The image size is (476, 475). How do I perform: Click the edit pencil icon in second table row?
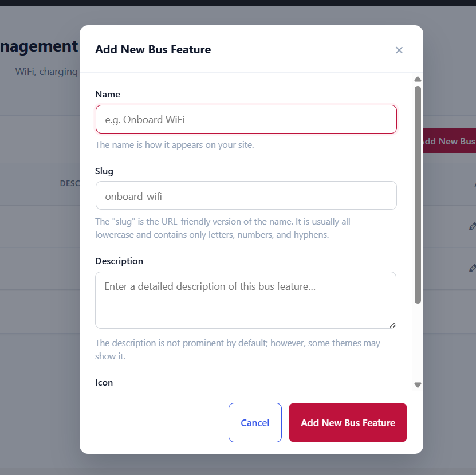[x=473, y=268]
